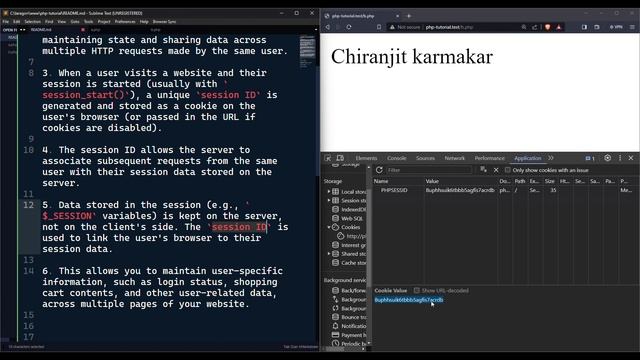Click the Brave Rewards triangle icon
This screenshot has height=360, width=640.
click(558, 27)
